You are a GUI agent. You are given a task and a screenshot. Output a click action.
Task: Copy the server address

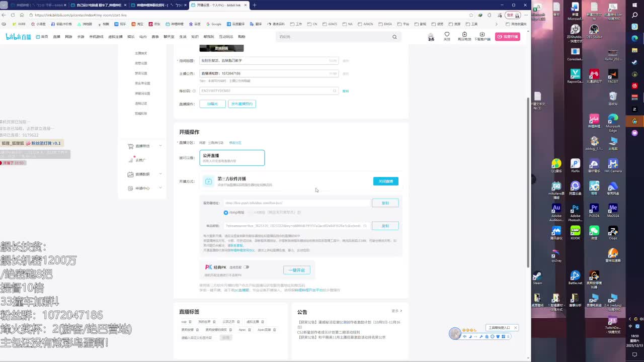point(385,203)
